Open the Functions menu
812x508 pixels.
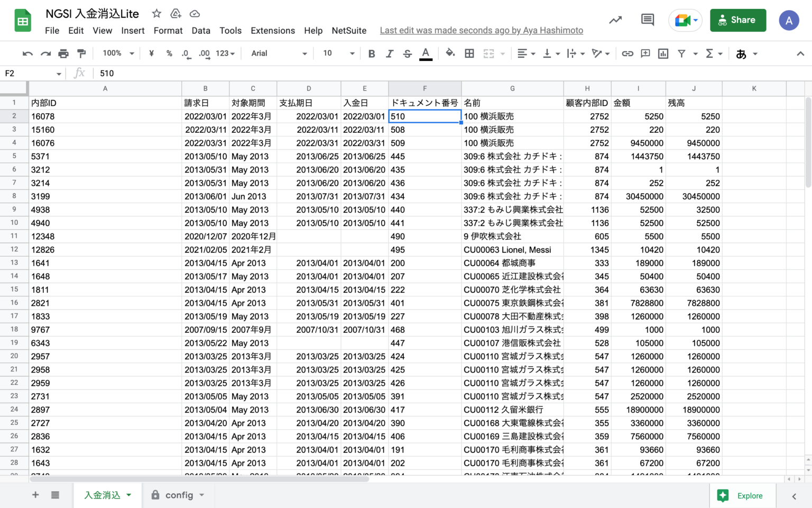[x=711, y=53]
